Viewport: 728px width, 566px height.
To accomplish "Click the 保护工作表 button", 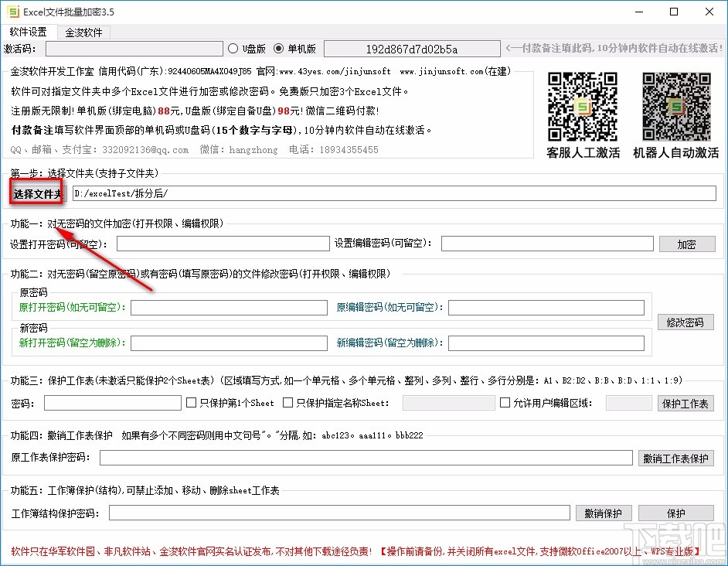I will click(685, 402).
